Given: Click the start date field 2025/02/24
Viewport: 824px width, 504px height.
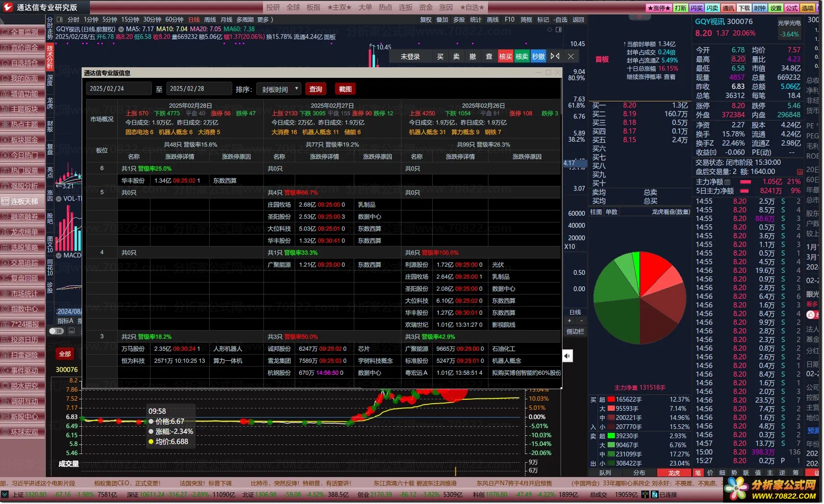Looking at the screenshot, I should point(119,89).
